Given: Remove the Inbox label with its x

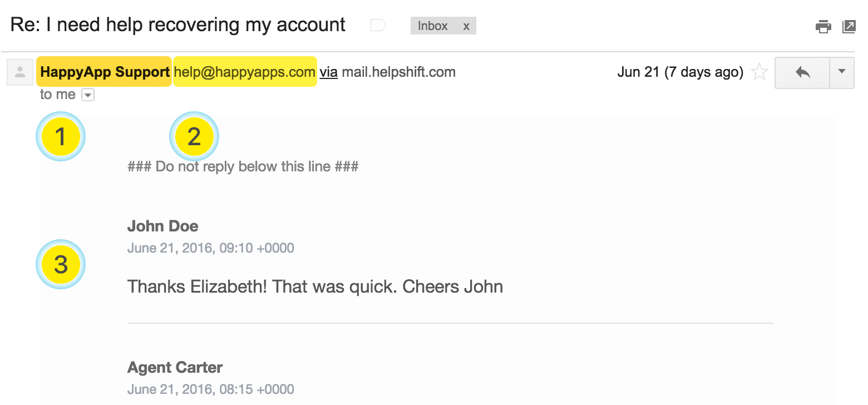Looking at the screenshot, I should (466, 26).
